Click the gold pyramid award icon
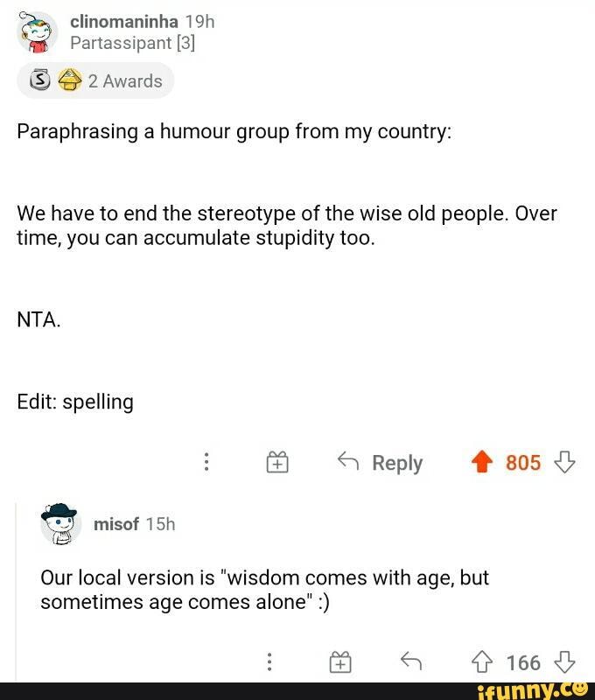Viewport: 595px width, 700px height. pos(69,81)
